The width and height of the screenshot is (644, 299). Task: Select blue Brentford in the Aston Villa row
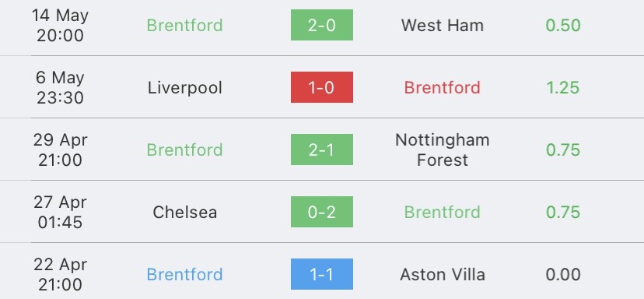(x=185, y=274)
